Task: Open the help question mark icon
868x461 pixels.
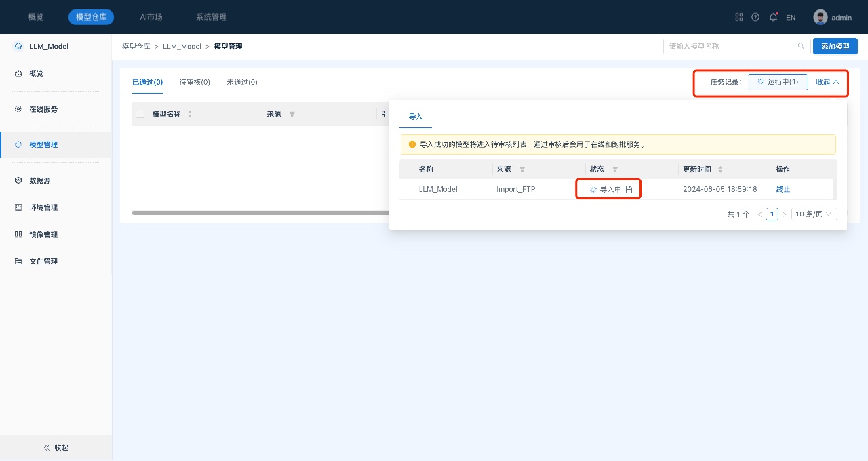Action: 755,17
